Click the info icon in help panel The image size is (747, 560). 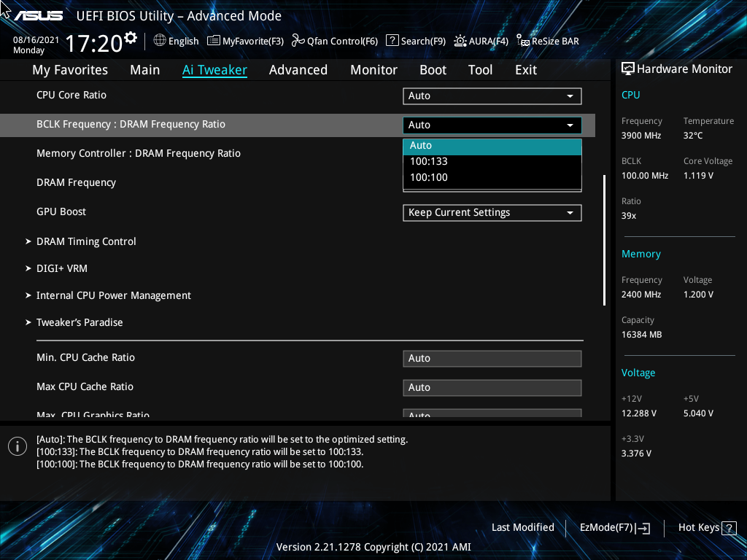(18, 446)
